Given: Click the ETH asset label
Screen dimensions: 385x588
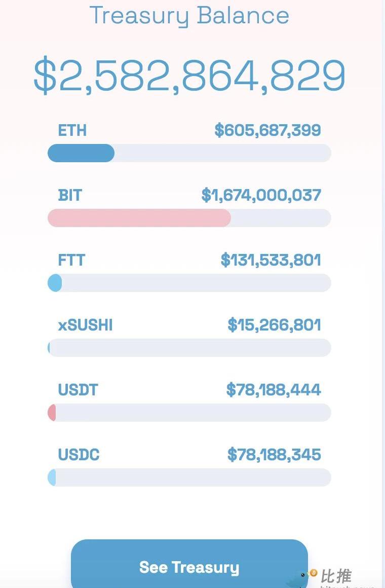Looking at the screenshot, I should point(72,130).
